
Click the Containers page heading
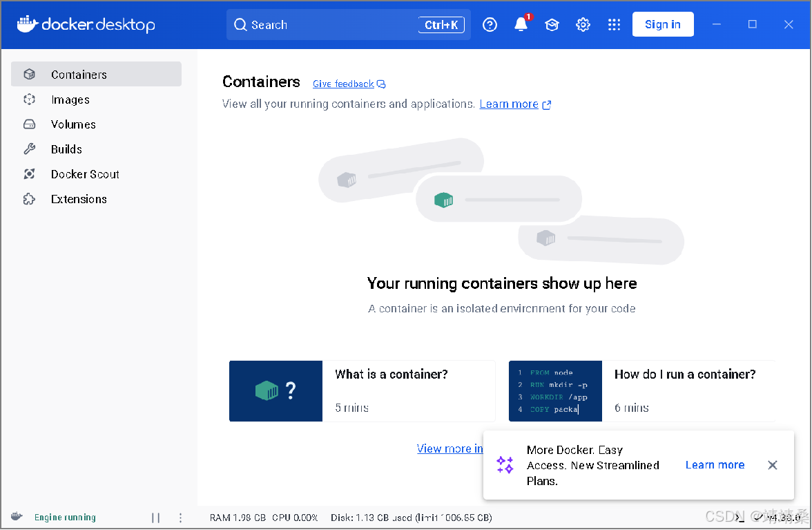[261, 82]
